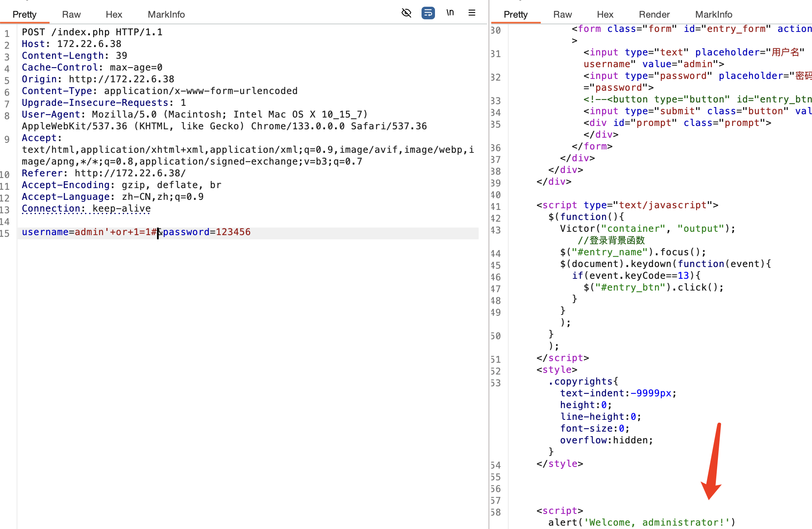Open the request pane hamburger menu
This screenshot has height=529, width=812.
(x=472, y=13)
